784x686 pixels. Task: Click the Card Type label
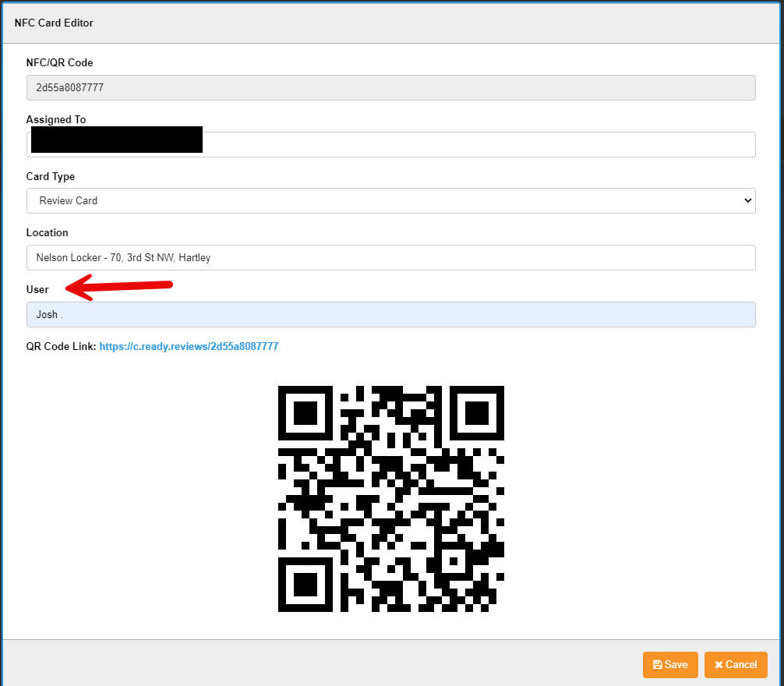click(x=51, y=176)
